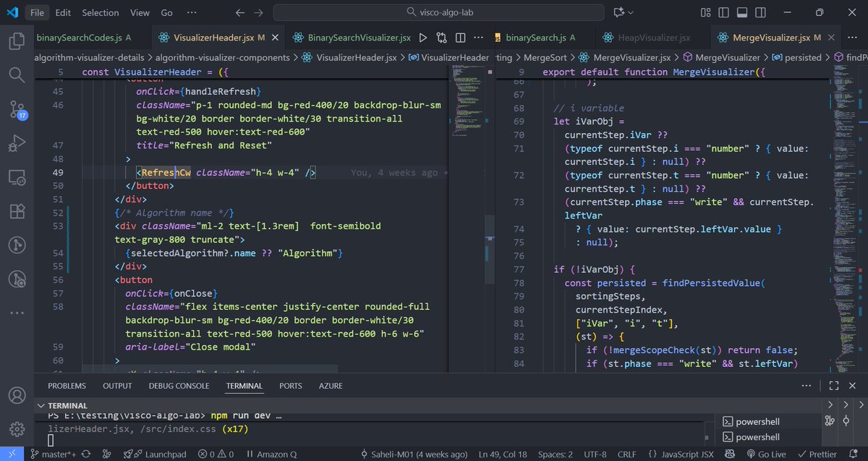Switch to the BinarySearchVisualizer.jsx tab
Image resolution: width=868 pixels, height=461 pixels.
352,38
